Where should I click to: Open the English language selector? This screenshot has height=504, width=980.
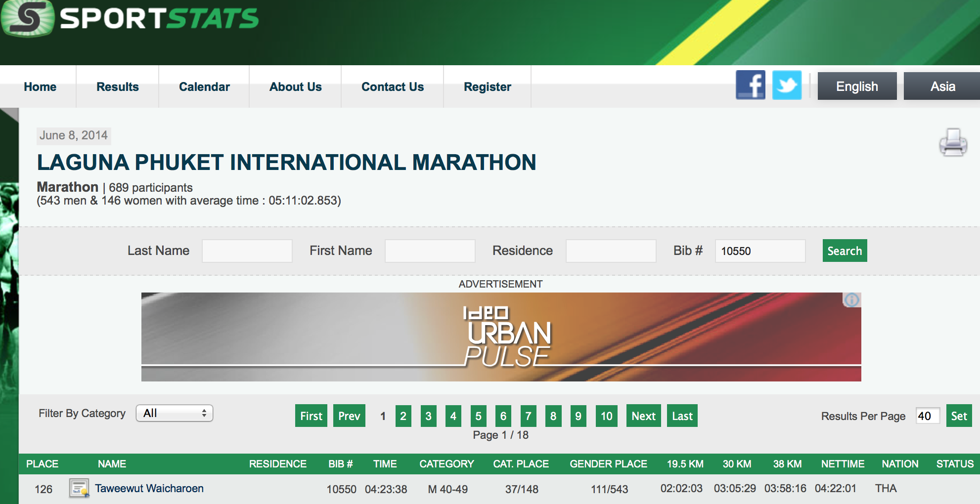point(857,86)
